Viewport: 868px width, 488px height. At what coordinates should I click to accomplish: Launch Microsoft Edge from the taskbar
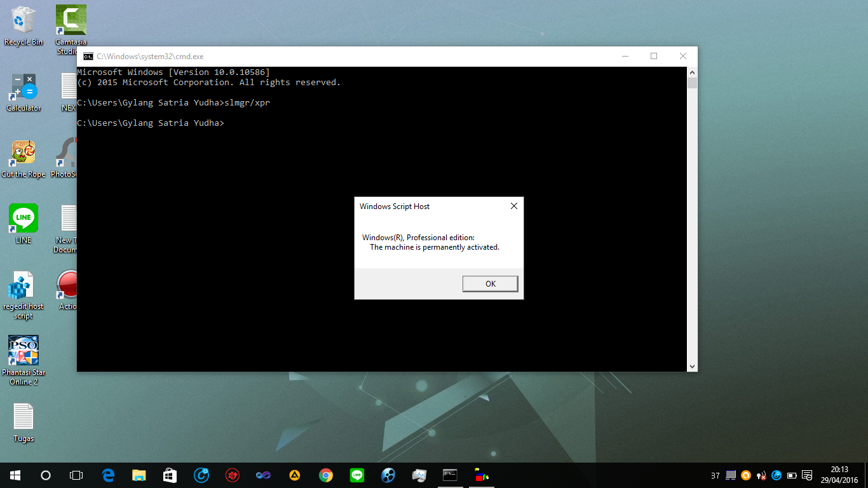click(108, 475)
